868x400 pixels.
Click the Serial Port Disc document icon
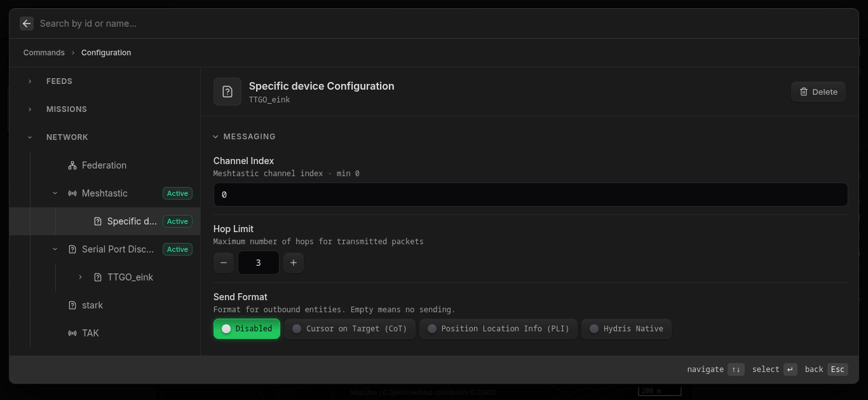[72, 249]
